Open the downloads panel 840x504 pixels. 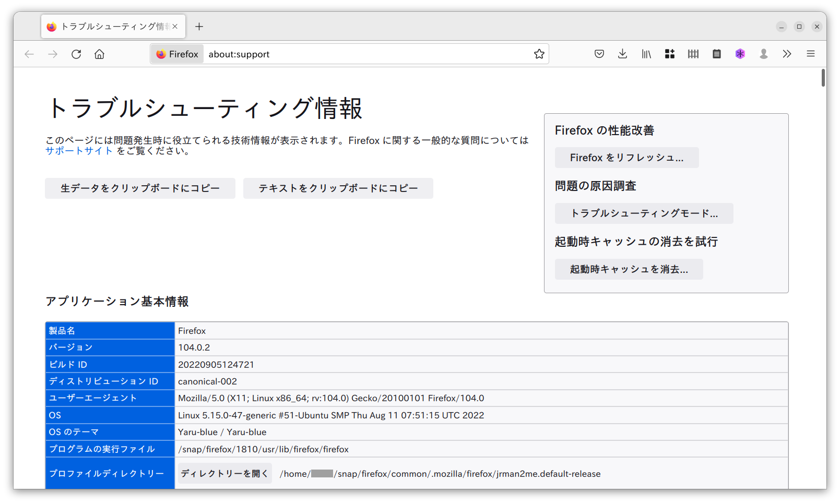tap(622, 54)
